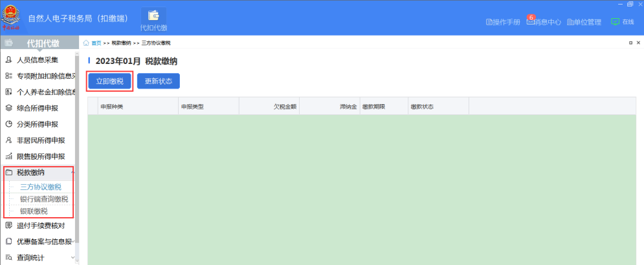Click the 代扣代缴 sidebar header
644x265 pixels.
[x=40, y=43]
